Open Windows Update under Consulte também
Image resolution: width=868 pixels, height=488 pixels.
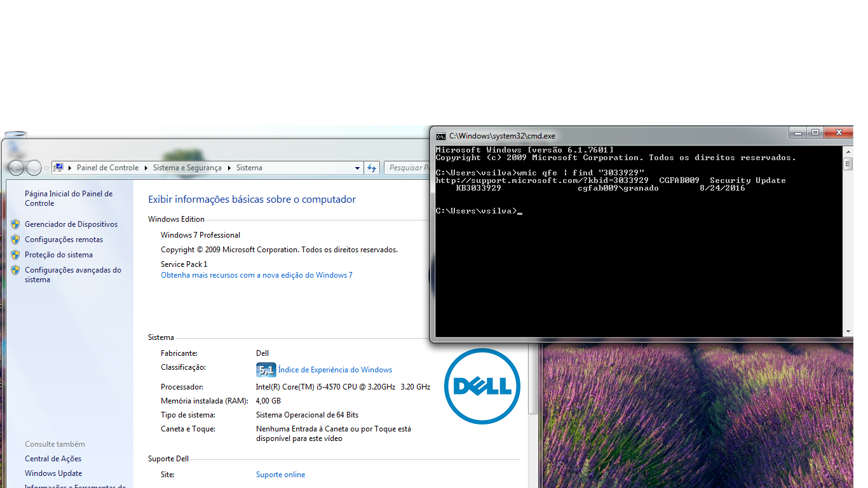click(53, 473)
